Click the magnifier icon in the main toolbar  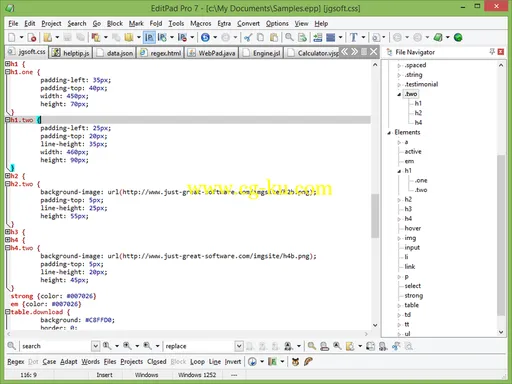(x=289, y=37)
